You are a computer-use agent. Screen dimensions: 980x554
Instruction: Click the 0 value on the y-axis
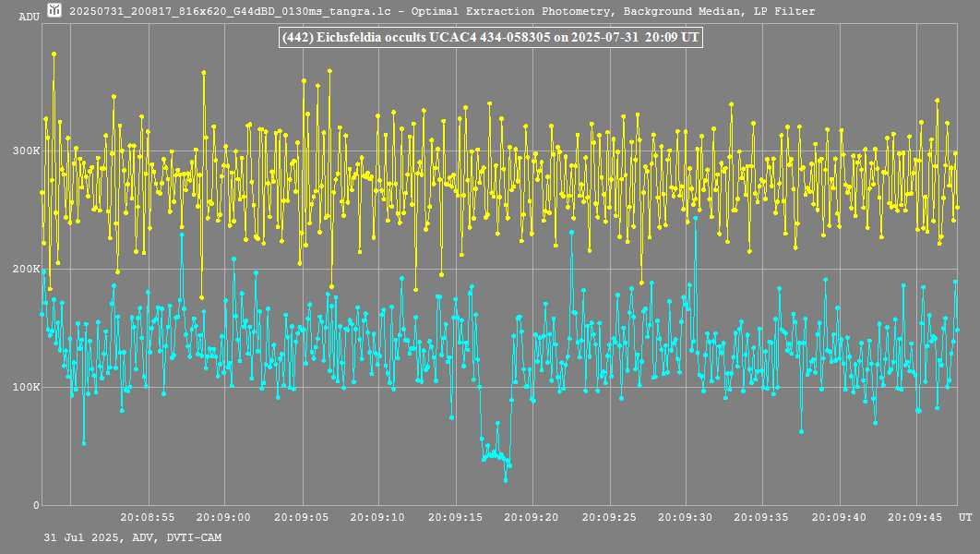pos(36,505)
